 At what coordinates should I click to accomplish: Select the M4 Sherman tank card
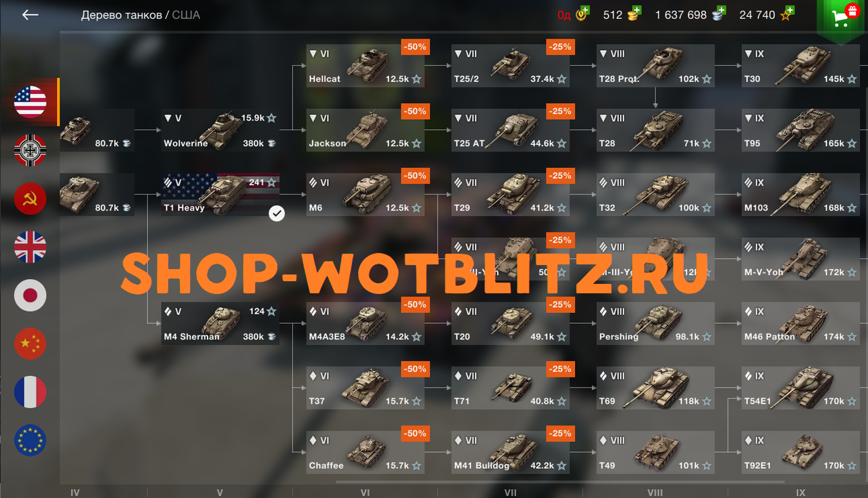point(220,324)
